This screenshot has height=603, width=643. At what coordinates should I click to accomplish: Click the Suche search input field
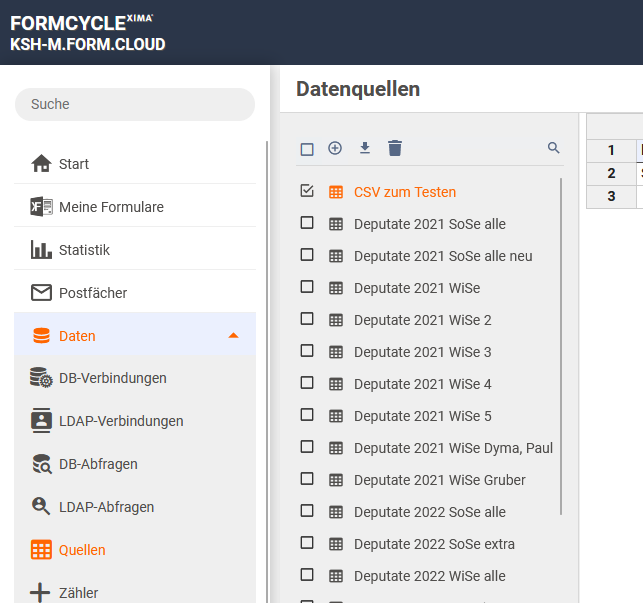pyautogui.click(x=135, y=104)
